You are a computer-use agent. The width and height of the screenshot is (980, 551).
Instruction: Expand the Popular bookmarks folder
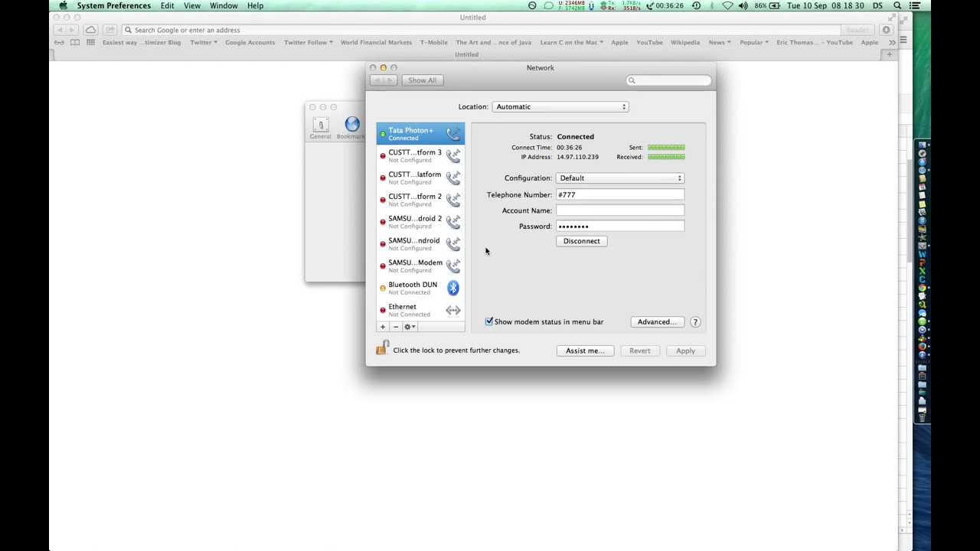point(754,43)
